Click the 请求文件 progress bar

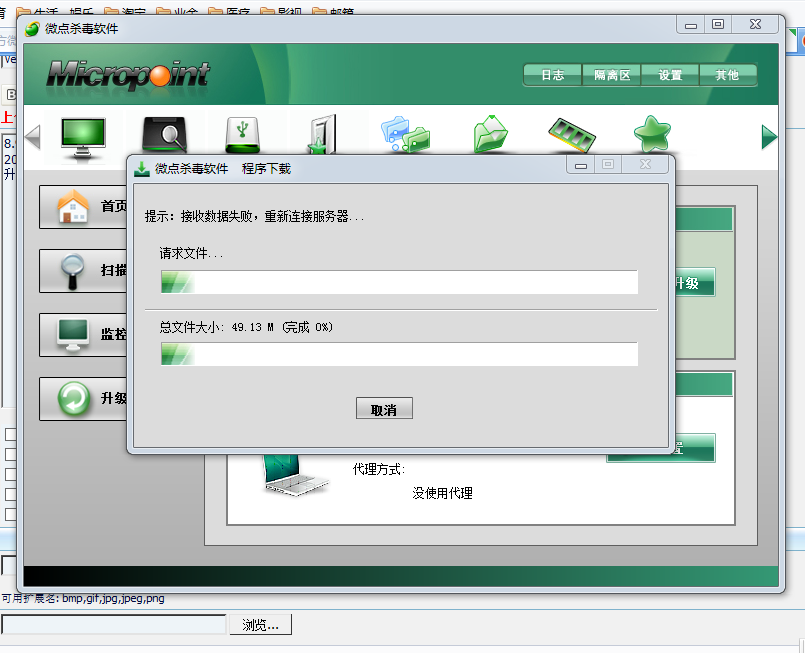tap(399, 282)
